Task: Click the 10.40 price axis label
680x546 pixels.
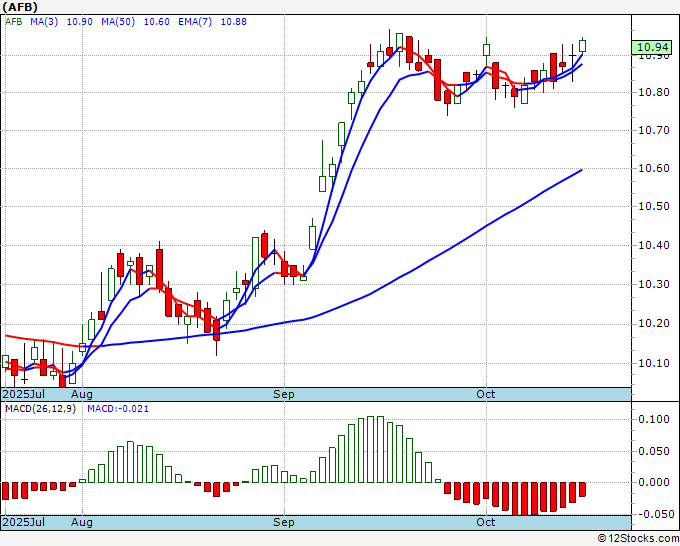Action: tap(654, 245)
